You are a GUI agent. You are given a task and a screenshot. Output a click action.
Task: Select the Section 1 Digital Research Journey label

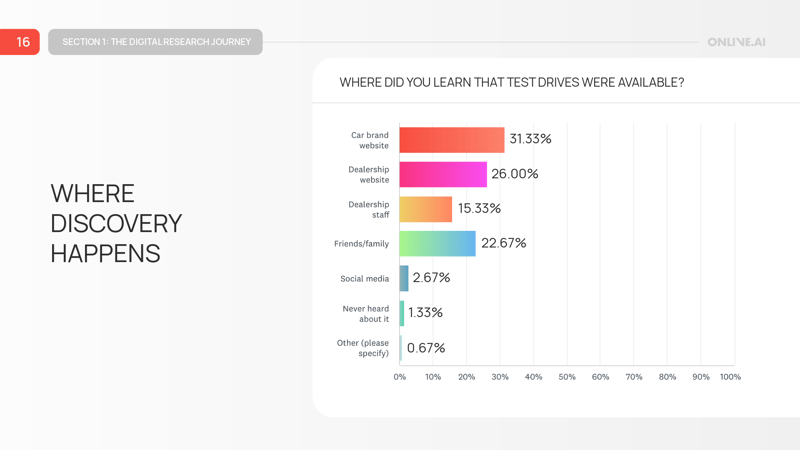point(156,42)
